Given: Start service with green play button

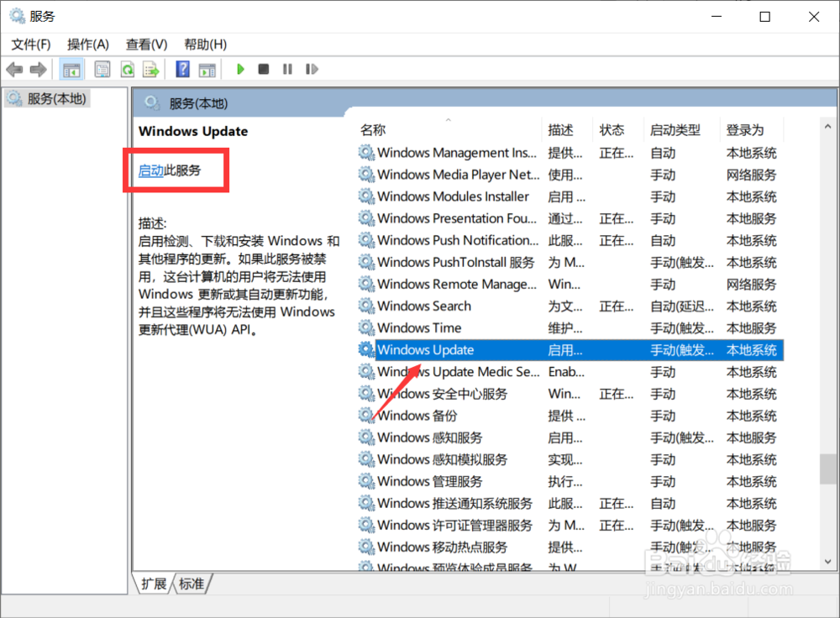Looking at the screenshot, I should 240,69.
